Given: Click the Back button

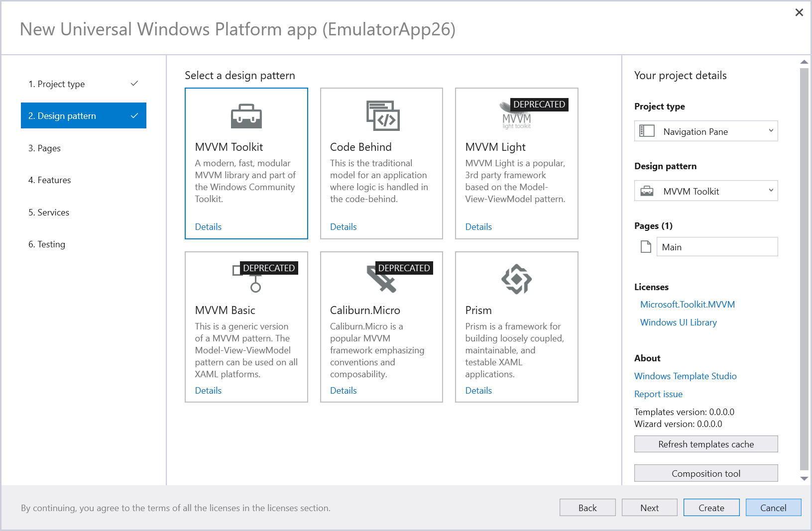Looking at the screenshot, I should tap(587, 508).
